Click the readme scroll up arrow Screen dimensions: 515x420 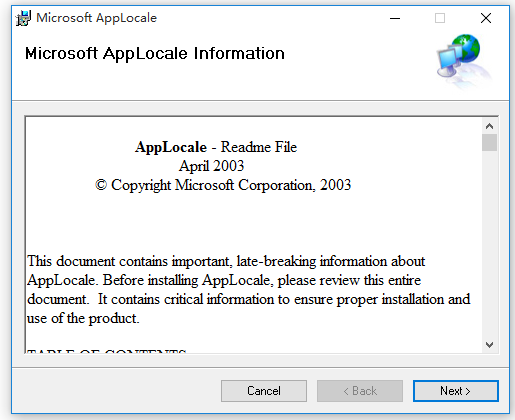point(489,126)
